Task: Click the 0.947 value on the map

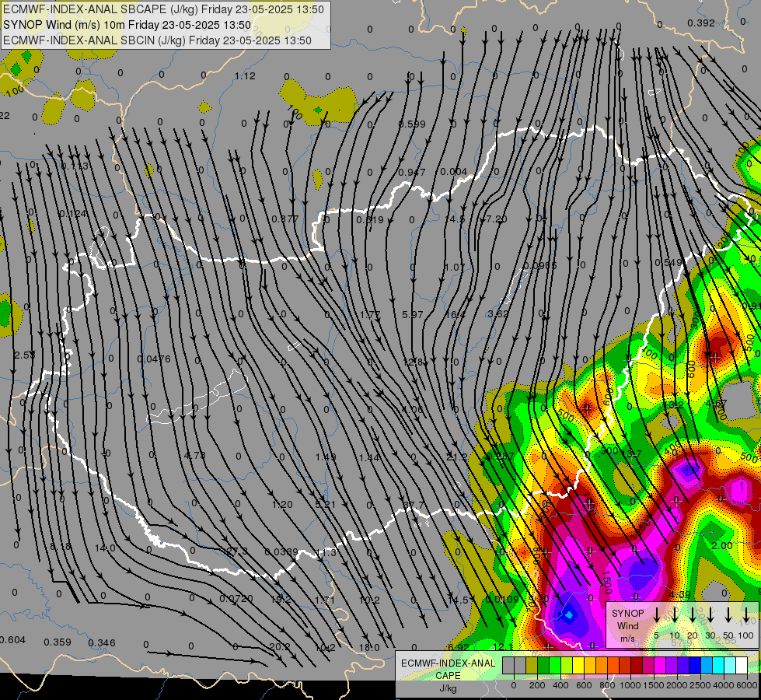Action: click(x=412, y=172)
